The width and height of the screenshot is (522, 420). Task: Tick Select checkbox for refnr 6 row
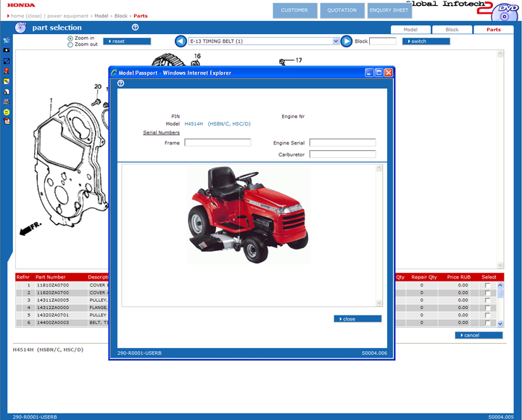coord(487,323)
